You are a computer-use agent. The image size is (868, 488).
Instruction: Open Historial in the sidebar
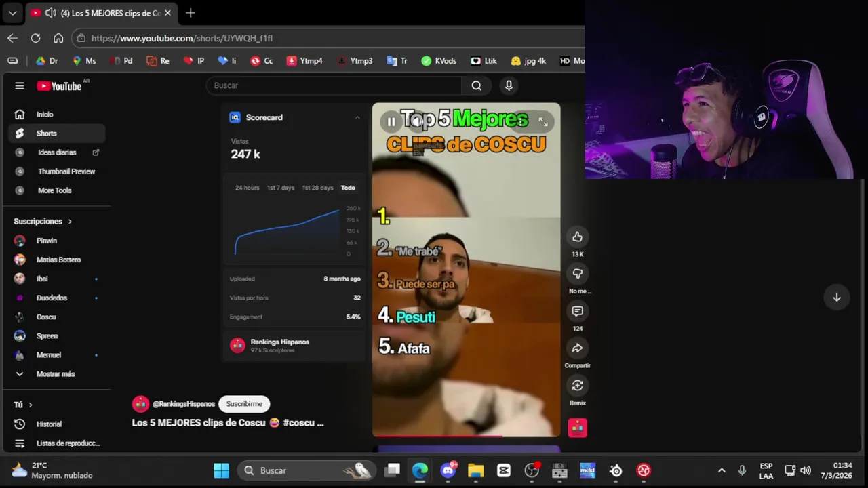coord(57,424)
